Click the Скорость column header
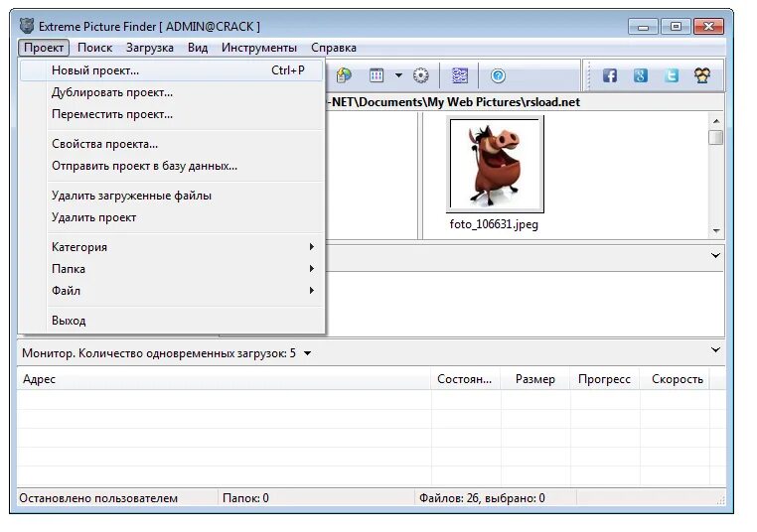Image resolution: width=757 pixels, height=532 pixels. pos(675,379)
